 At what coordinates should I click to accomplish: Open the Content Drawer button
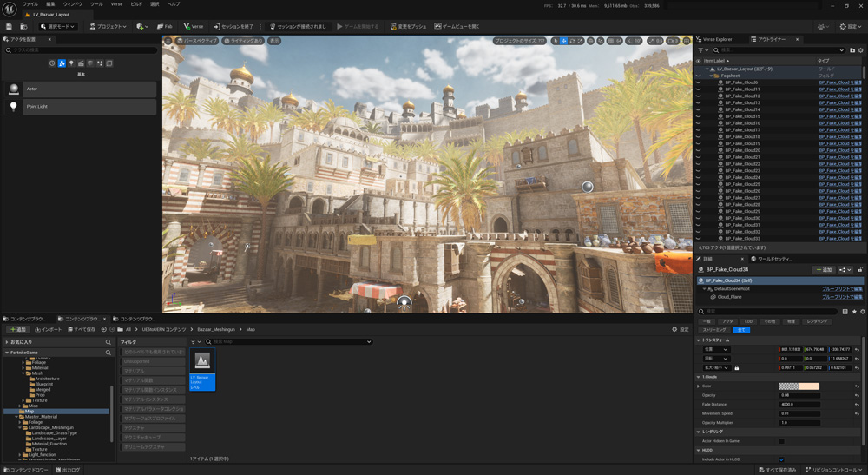26,470
